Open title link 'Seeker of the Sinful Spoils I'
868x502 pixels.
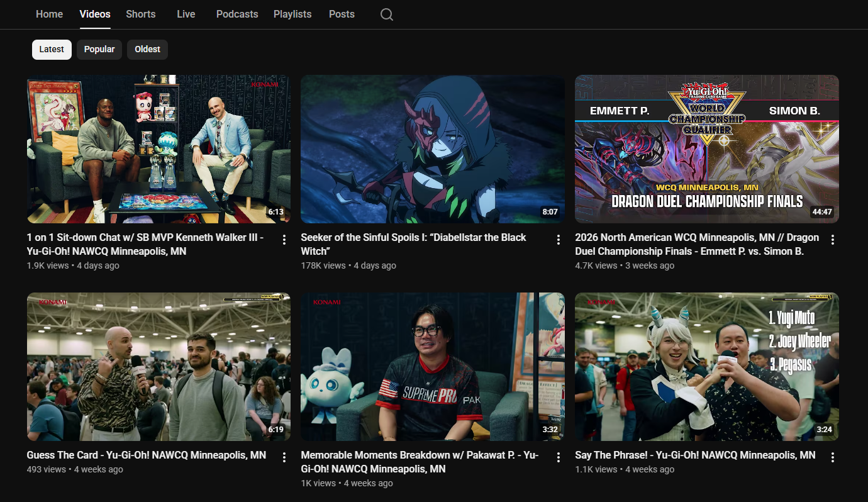(x=413, y=244)
